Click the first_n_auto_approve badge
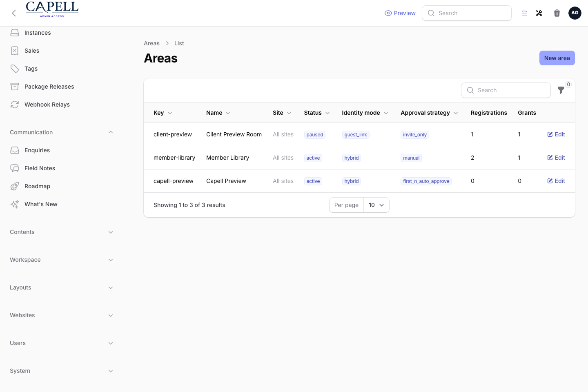588x392 pixels. pos(426,181)
